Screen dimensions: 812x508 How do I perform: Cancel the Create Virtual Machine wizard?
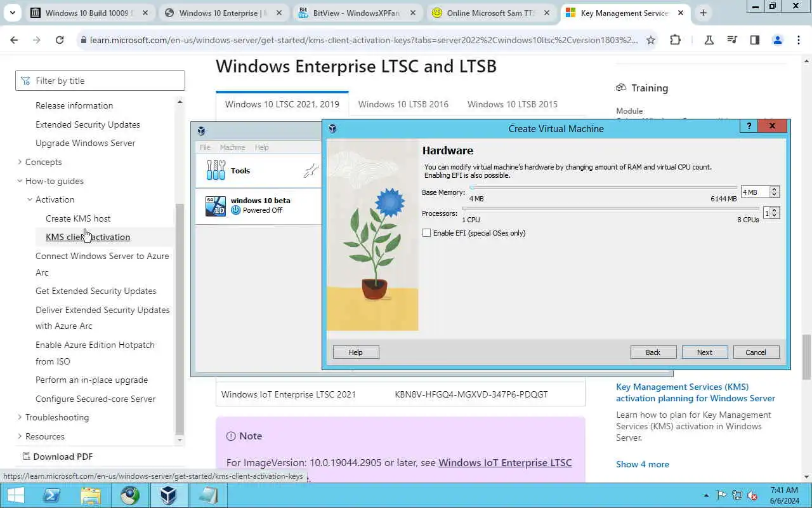[x=756, y=352]
